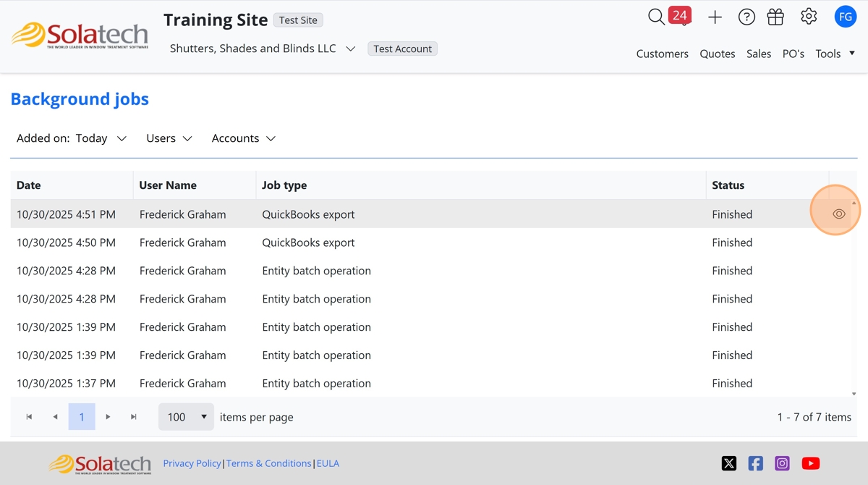This screenshot has width=868, height=485.
Task: Open the search magnifier icon
Action: [655, 17]
